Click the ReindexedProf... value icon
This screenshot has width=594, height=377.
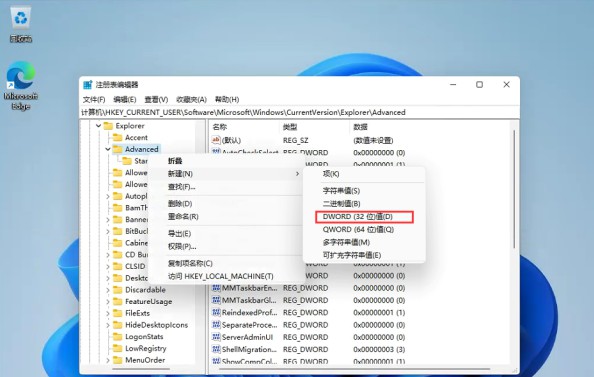216,313
